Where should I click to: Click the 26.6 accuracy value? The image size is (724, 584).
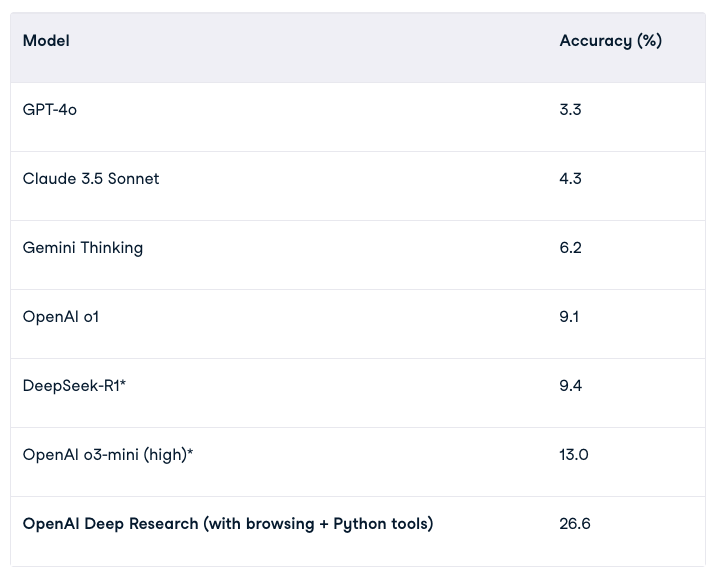coord(575,524)
